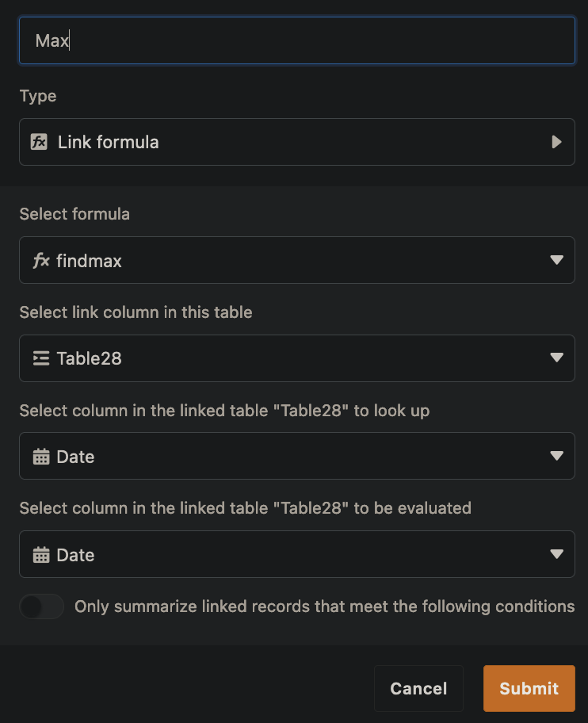Click the link column icon beside Table28
The image size is (588, 723).
click(x=41, y=358)
